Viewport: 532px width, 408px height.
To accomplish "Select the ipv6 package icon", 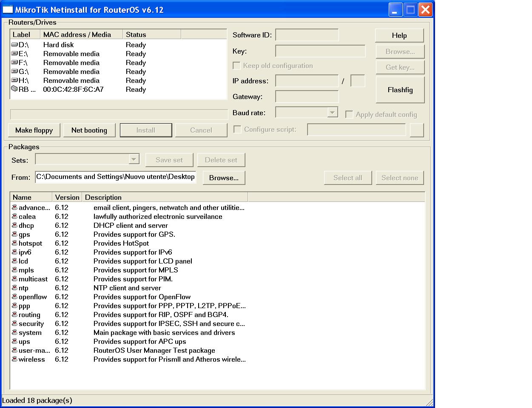I will (14, 252).
